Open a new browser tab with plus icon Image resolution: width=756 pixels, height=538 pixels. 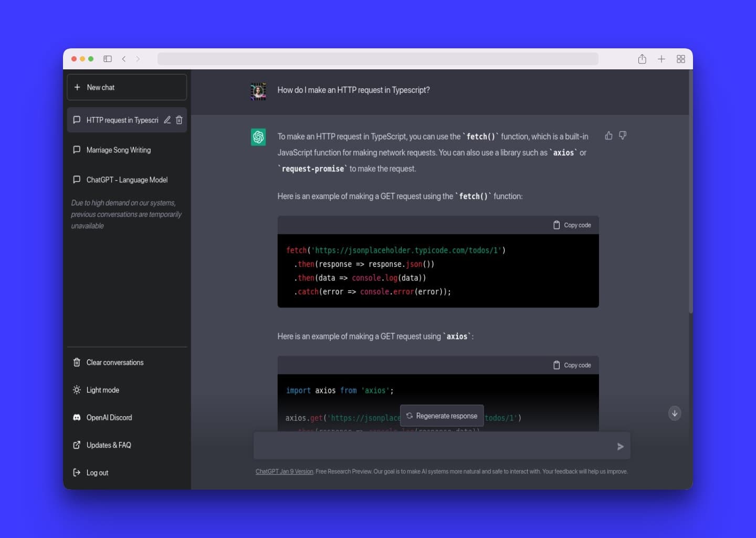click(x=661, y=59)
